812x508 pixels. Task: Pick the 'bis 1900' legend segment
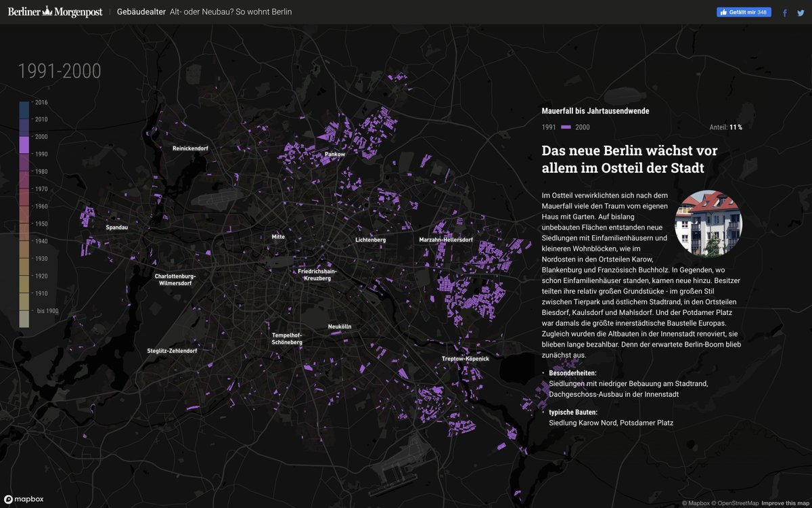click(24, 318)
